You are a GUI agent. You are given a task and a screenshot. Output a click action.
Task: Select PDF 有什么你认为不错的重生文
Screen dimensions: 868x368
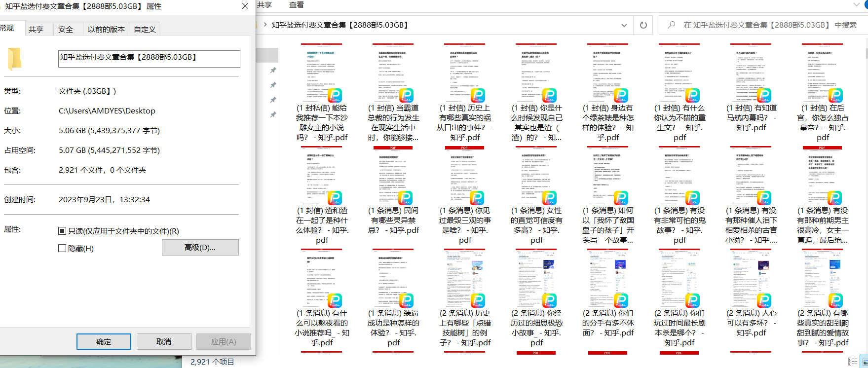point(679,93)
